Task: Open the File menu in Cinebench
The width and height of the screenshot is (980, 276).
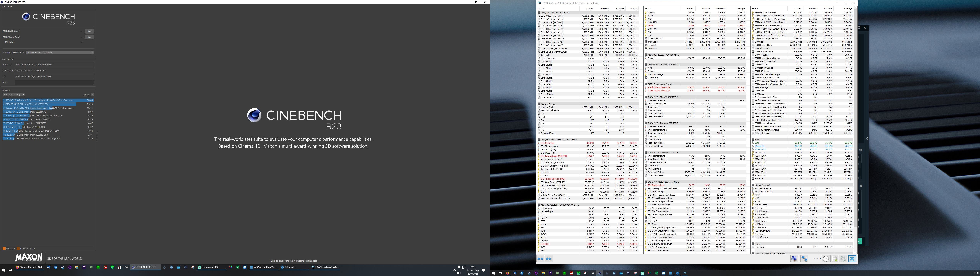Action: click(x=3, y=7)
